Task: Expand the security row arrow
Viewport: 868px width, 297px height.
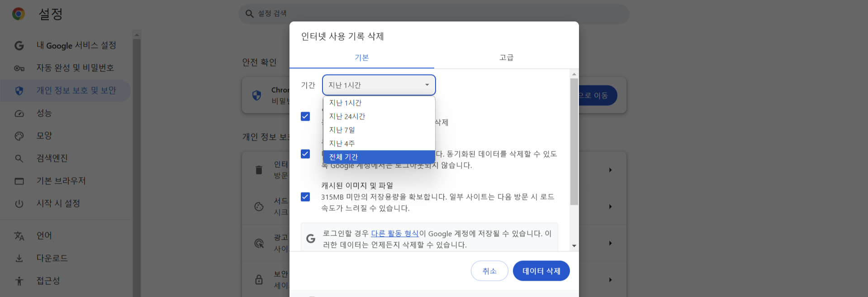Action: pyautogui.click(x=610, y=280)
